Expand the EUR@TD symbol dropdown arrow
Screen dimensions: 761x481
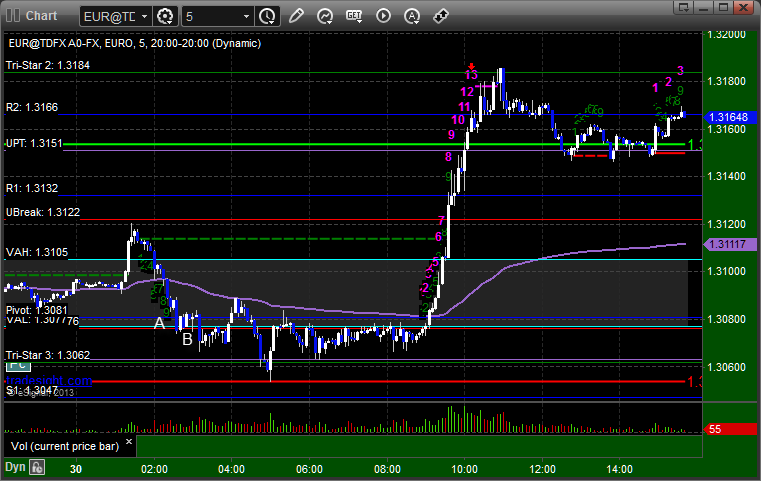(x=144, y=17)
